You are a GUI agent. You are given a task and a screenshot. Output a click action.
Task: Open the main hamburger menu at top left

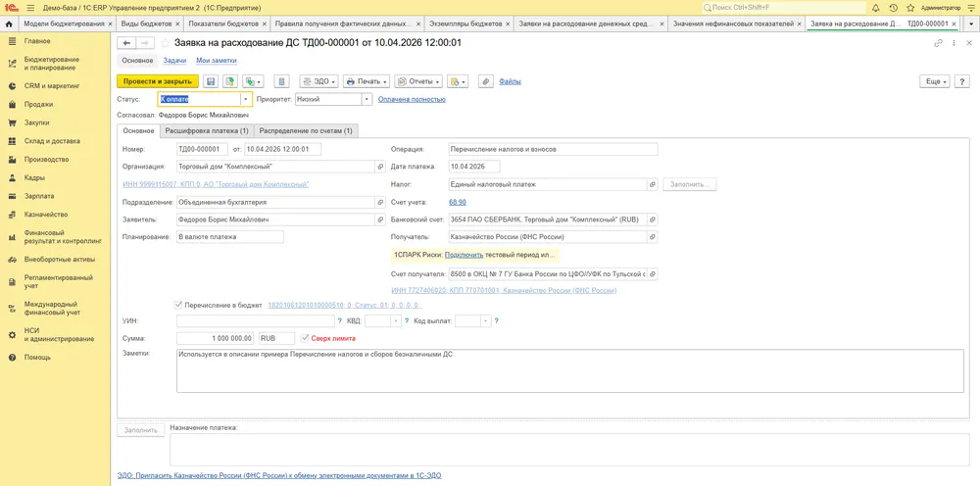30,8
